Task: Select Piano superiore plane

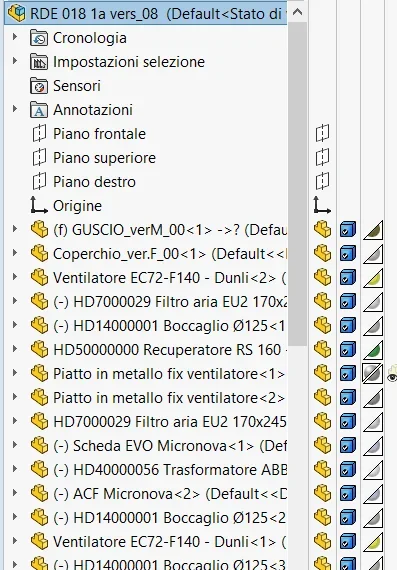Action: [104, 158]
